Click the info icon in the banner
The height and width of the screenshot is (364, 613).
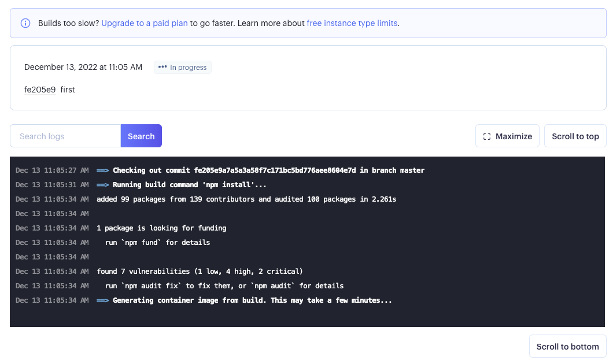click(x=25, y=24)
